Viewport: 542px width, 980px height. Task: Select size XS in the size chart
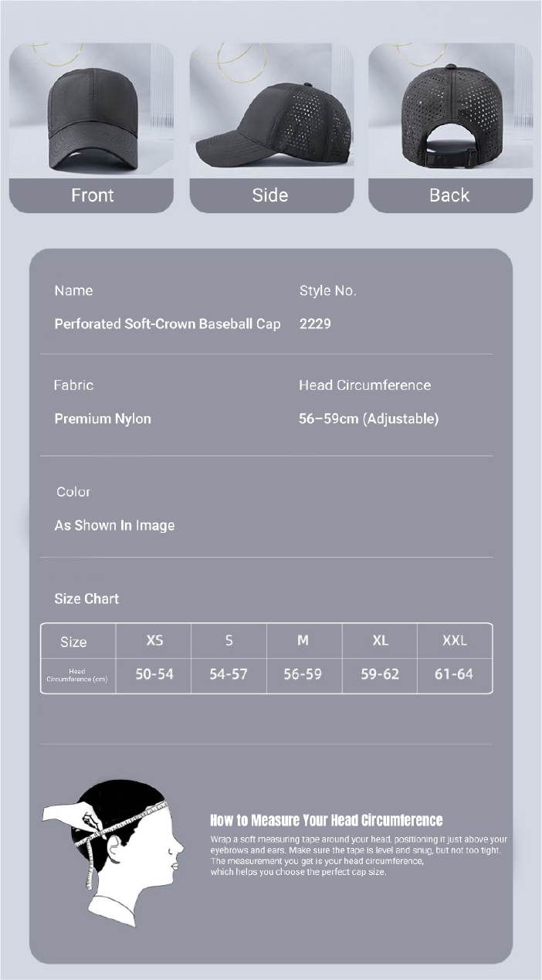point(154,641)
